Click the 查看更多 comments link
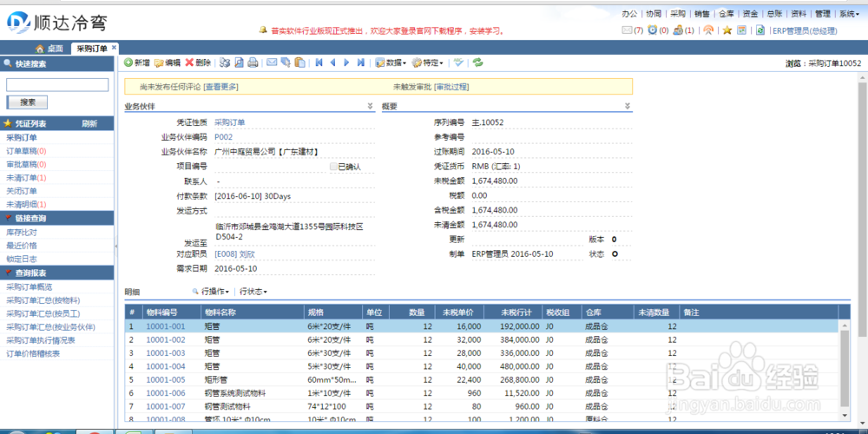Screen dimensions: 868x434 pyautogui.click(x=220, y=87)
